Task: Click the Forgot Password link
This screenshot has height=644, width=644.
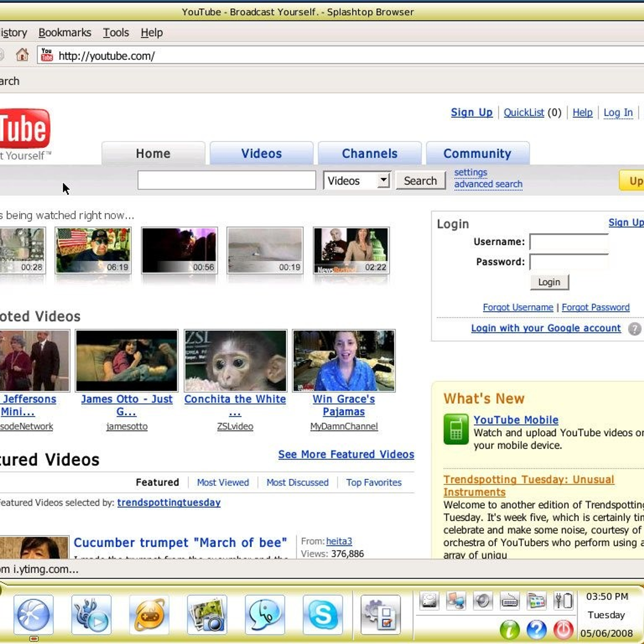Action: pyautogui.click(x=596, y=308)
